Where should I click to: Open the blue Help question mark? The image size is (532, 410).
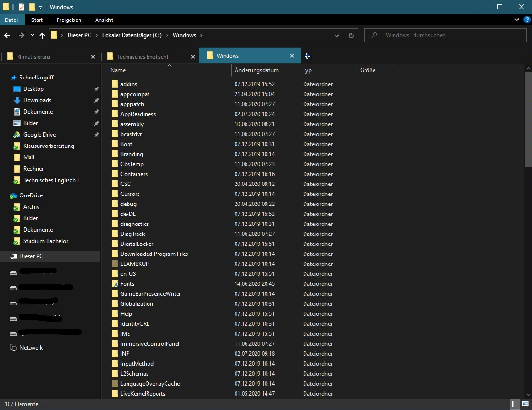(527, 20)
